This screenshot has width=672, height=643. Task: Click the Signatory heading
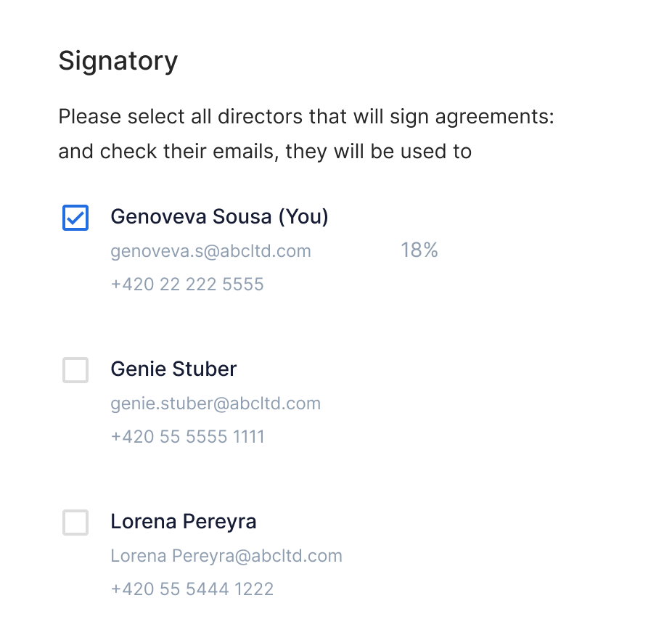coord(118,61)
